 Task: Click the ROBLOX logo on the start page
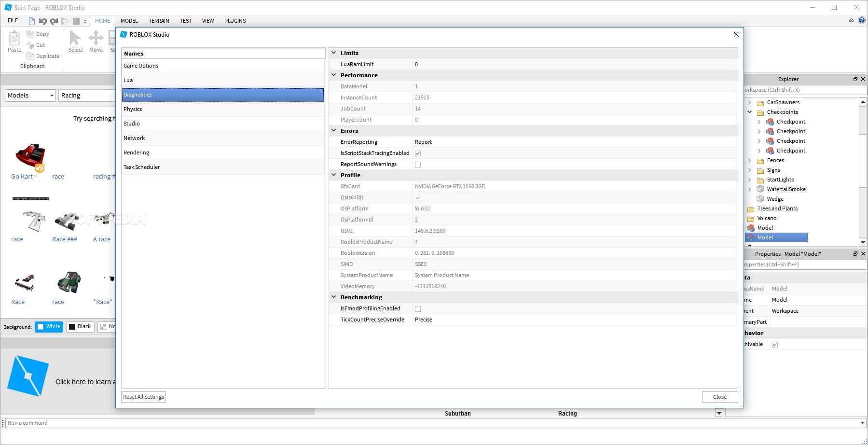click(x=28, y=376)
